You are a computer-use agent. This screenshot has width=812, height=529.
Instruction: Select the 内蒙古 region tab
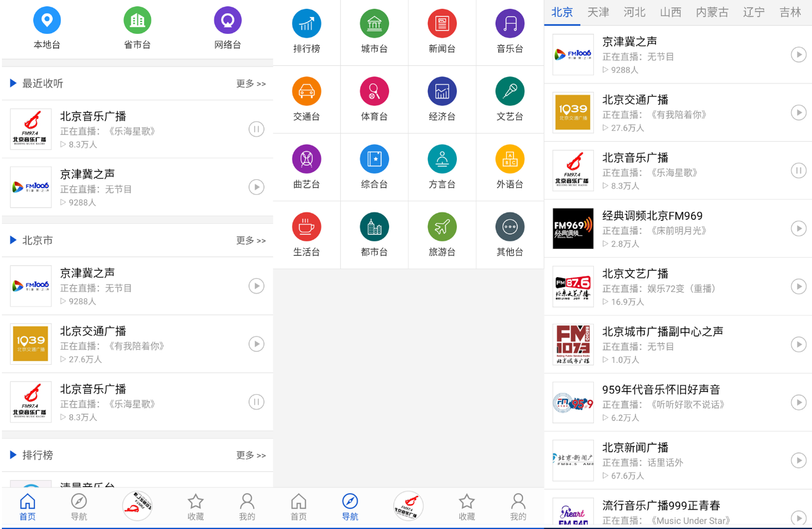712,13
